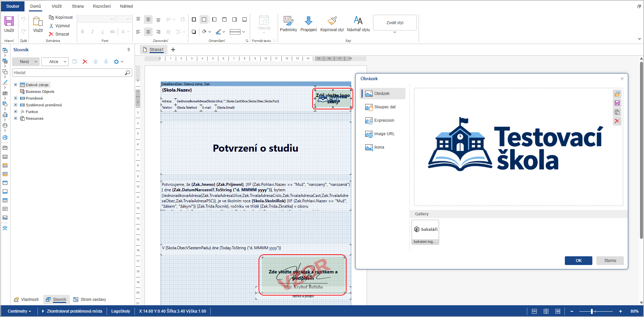This screenshot has height=317, width=644.
Task: Select the signature pen icon in sidebar
Action: 5,83
